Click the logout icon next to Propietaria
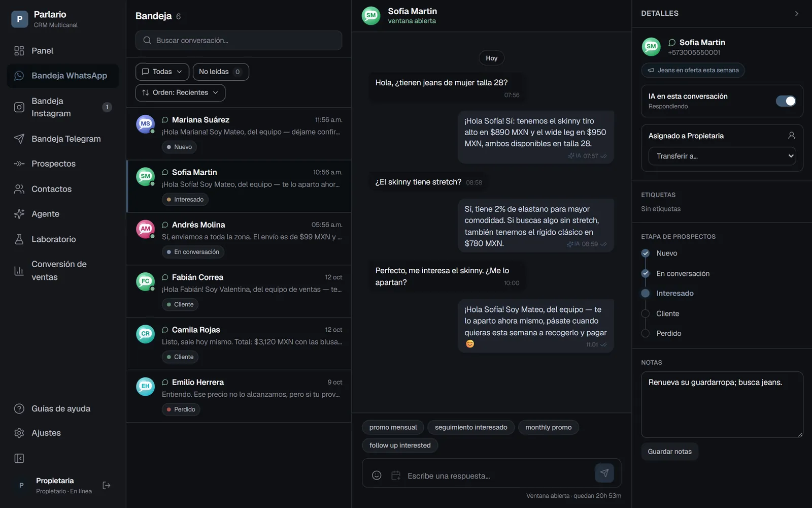This screenshot has width=812, height=508. tap(107, 485)
